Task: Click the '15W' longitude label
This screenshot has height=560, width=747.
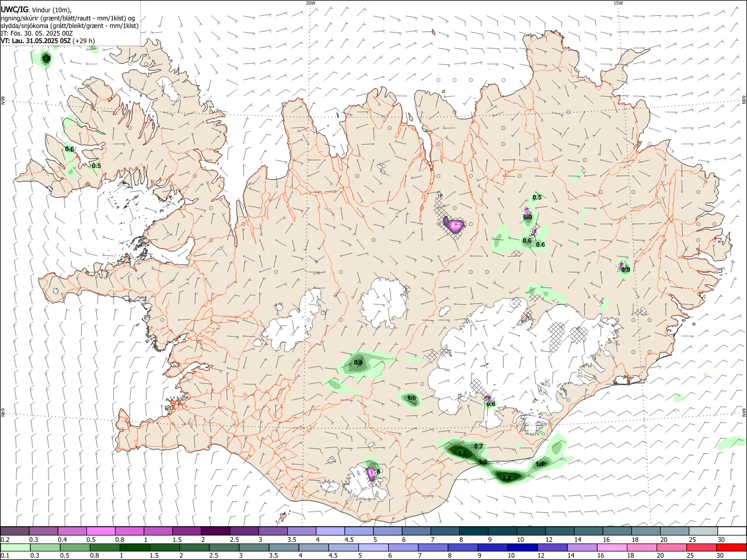Action: coord(618,3)
